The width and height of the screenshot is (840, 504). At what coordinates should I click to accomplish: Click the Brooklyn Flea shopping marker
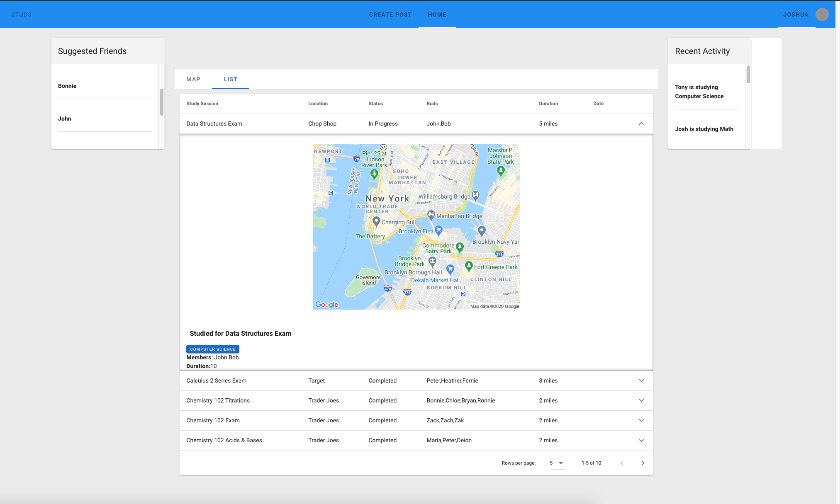click(x=438, y=230)
